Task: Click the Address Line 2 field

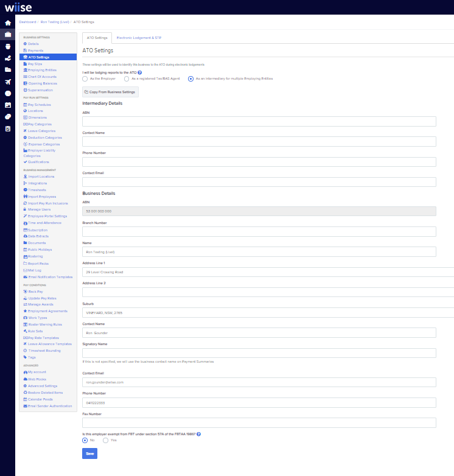Action: [268, 292]
